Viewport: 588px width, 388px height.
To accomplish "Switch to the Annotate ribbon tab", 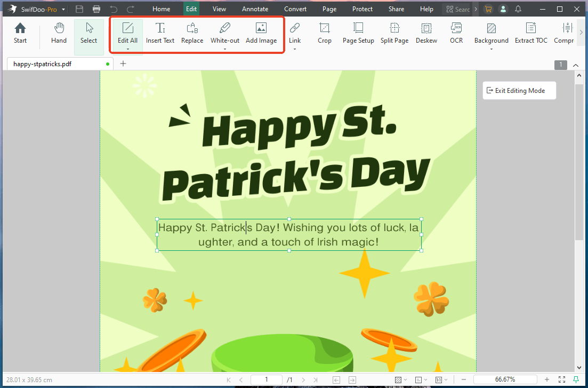I will (255, 9).
